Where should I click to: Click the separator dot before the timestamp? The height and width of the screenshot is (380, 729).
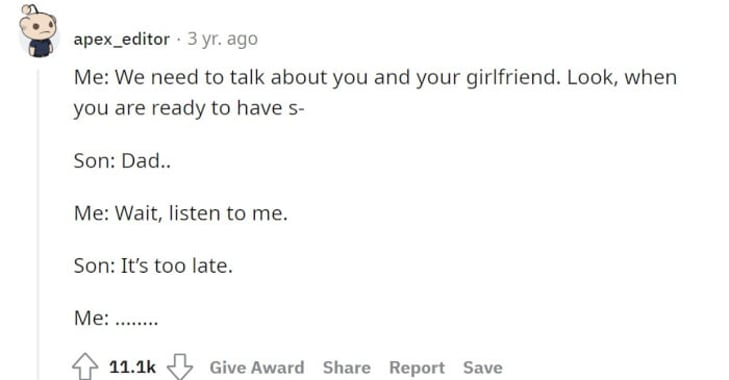point(179,40)
